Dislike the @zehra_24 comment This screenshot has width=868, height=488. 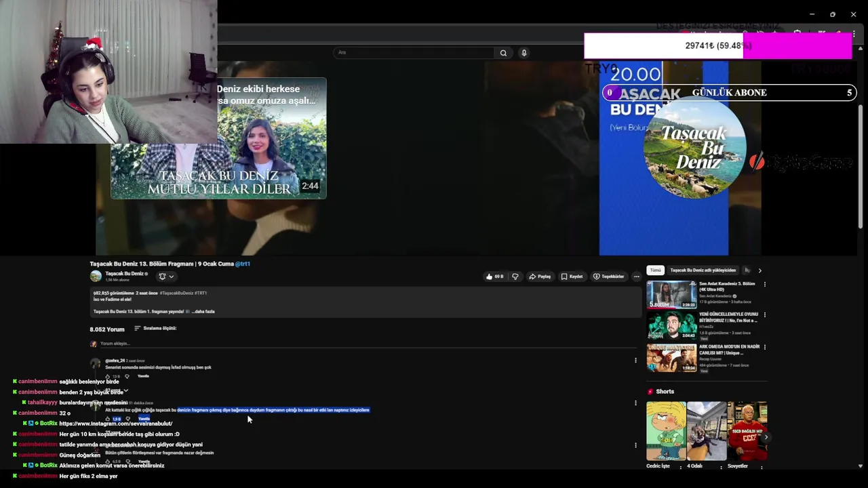[127, 376]
